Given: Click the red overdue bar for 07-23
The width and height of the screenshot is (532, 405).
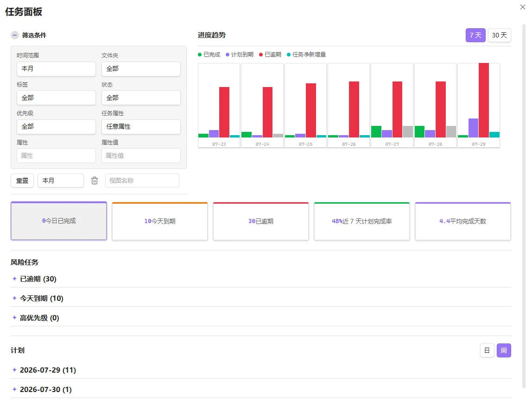Looking at the screenshot, I should tap(224, 112).
